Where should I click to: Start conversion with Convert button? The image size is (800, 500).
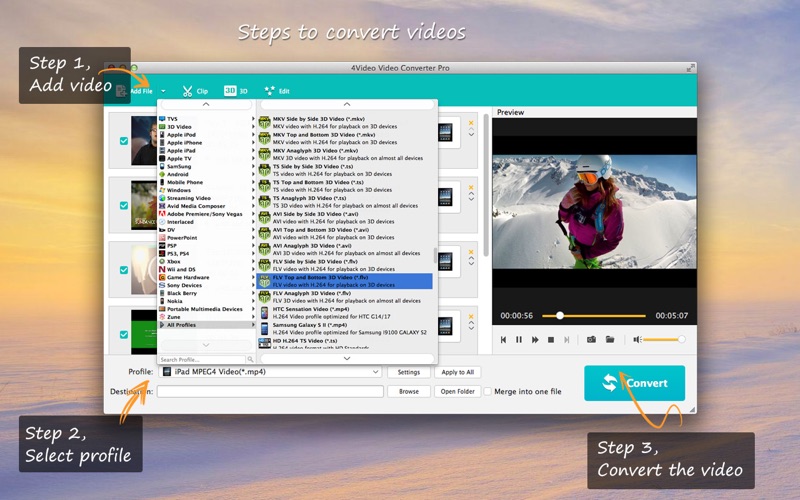[x=634, y=383]
